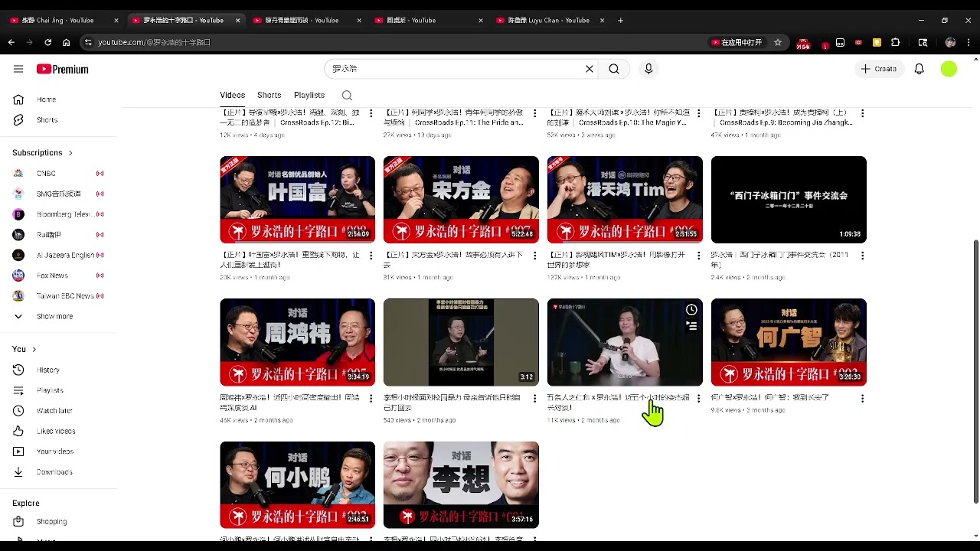Bookmark this page star icon
The image size is (980, 551).
[x=778, y=42]
